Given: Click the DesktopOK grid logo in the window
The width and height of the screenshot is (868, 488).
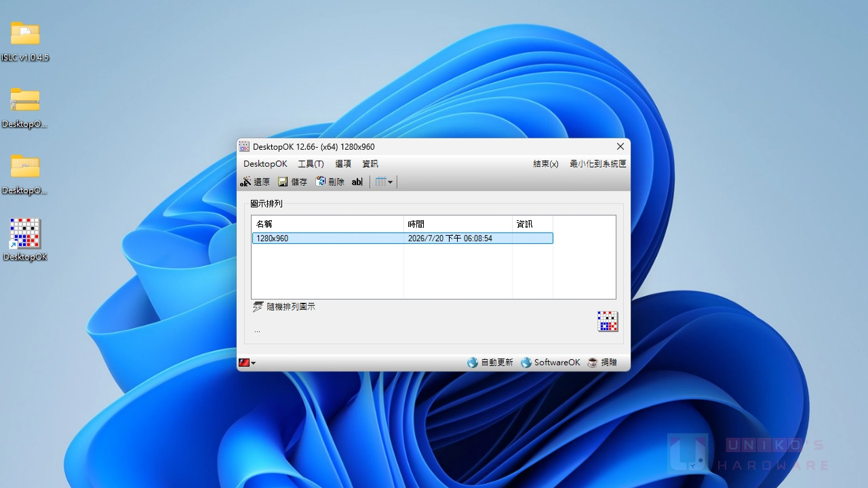Looking at the screenshot, I should 608,321.
